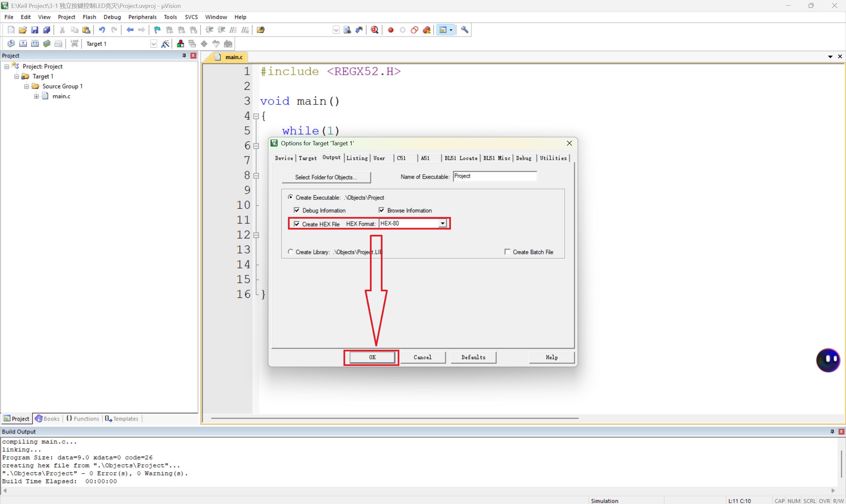Screen dimensions: 846x504
Task: Enable the Create Batch File checkbox
Action: point(507,252)
